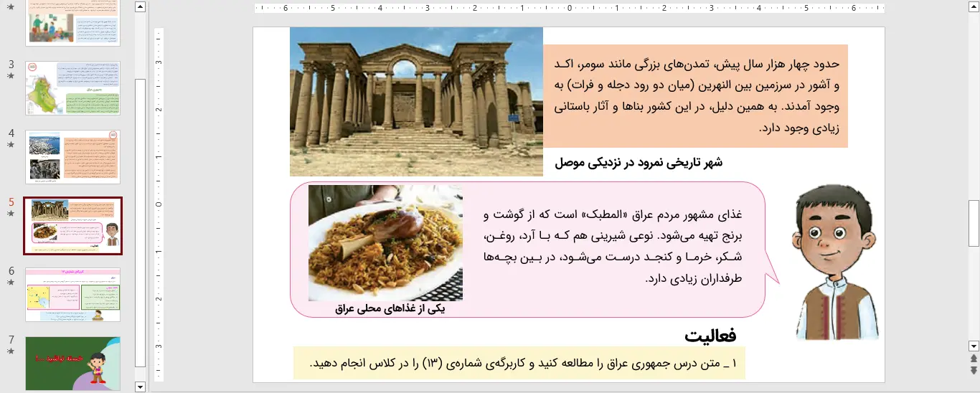Image resolution: width=980 pixels, height=393 pixels.
Task: Go to previous slide using double-up arrow
Action: coord(974,359)
